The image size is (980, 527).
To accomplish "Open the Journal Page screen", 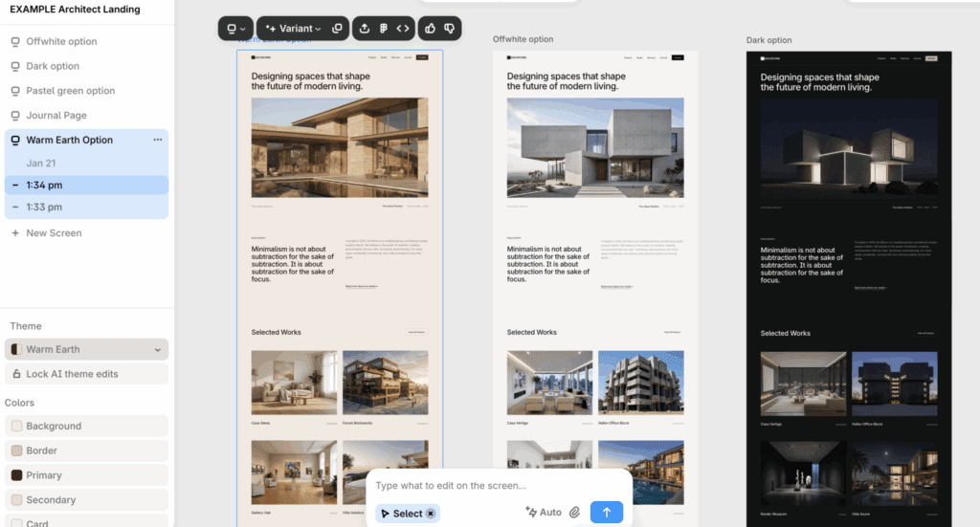I will coord(56,116).
